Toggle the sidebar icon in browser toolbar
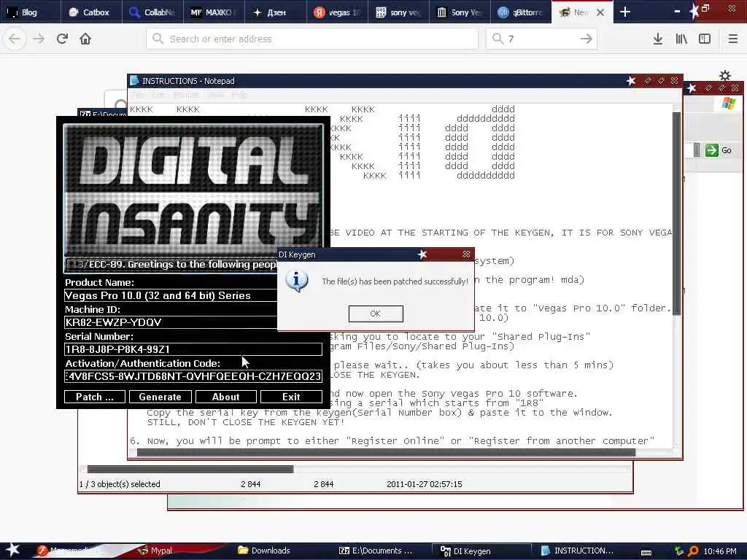Viewport: 747px width, 560px height. click(705, 39)
